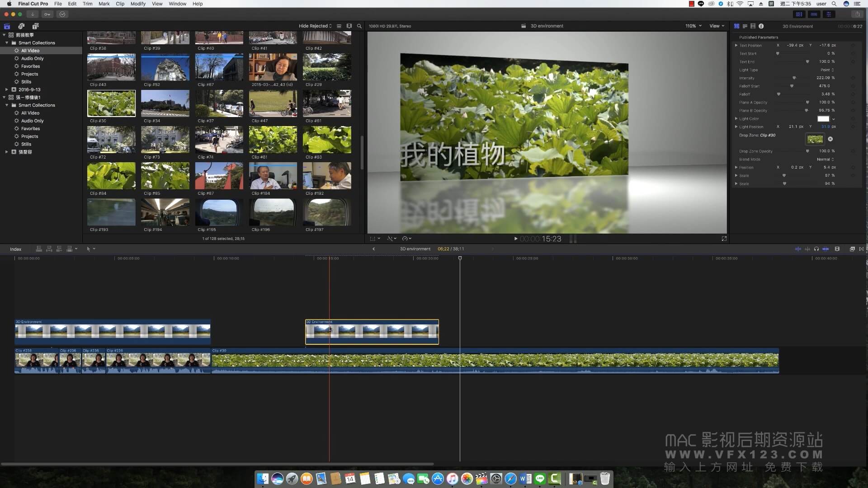The image size is (868, 488).
Task: Select the Info inspector icon
Action: (761, 26)
